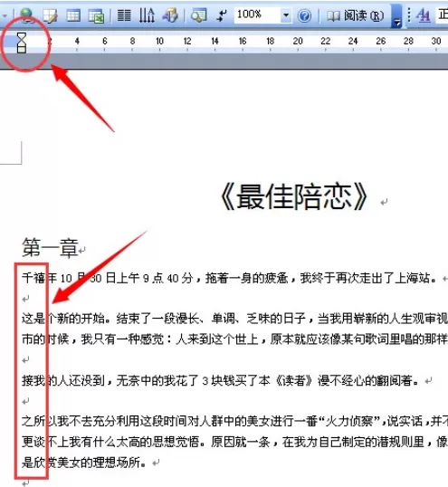
Task: Click the line starting 接我的人还没到
Action: (x=222, y=380)
